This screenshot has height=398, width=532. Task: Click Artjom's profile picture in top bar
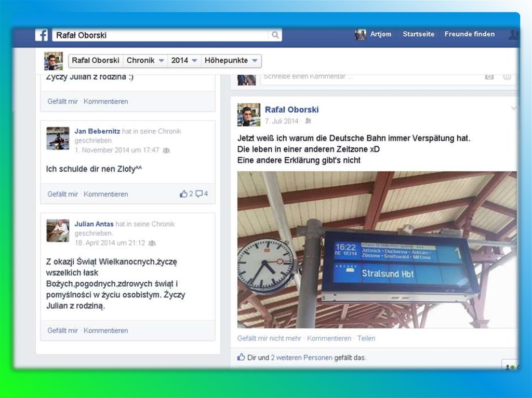click(360, 35)
